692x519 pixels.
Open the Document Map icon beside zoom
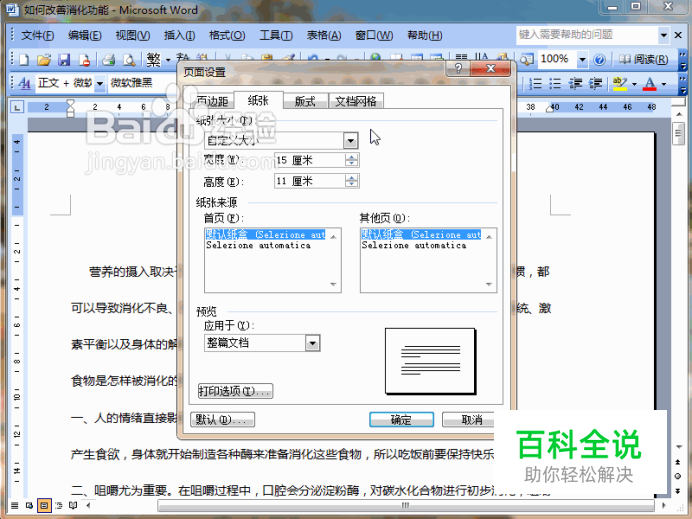coord(527,59)
